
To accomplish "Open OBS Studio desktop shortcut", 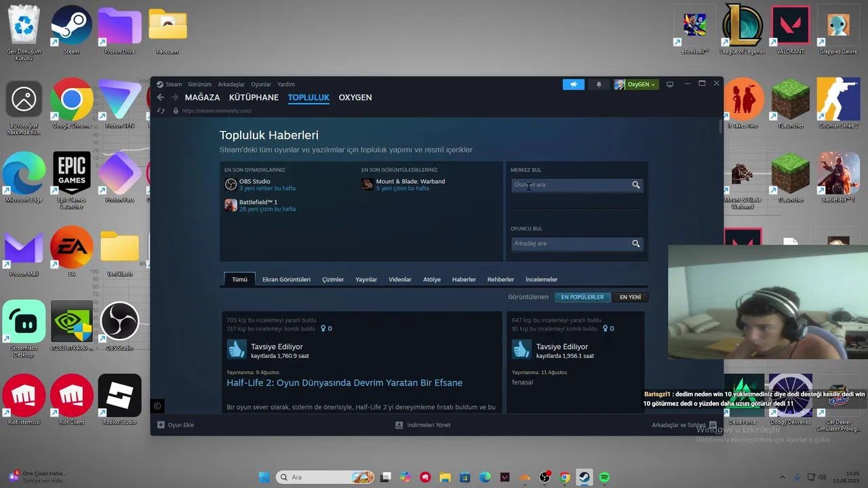I will point(119,326).
